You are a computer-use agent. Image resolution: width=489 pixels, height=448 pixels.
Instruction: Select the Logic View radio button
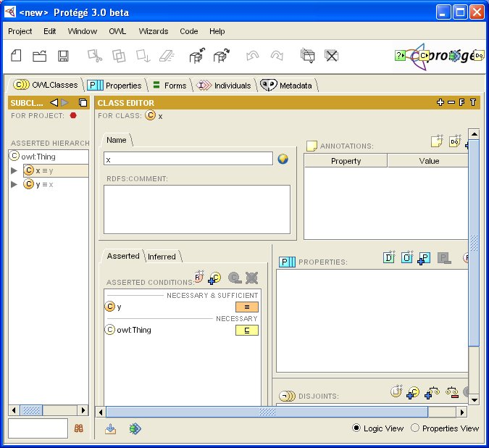tap(356, 428)
